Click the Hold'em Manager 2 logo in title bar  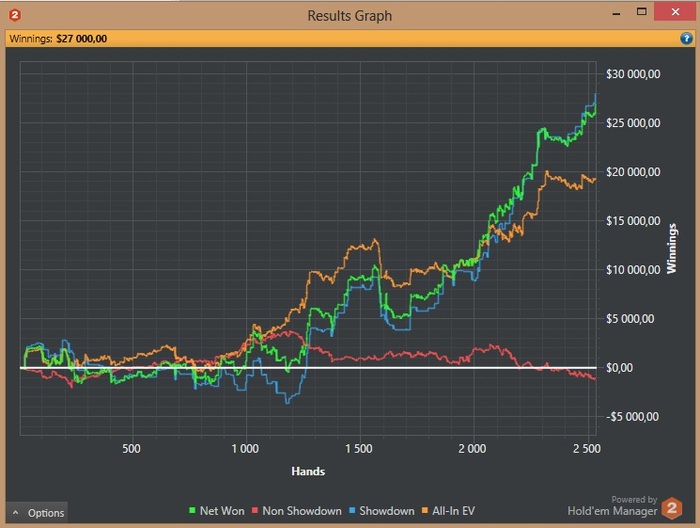[x=14, y=15]
